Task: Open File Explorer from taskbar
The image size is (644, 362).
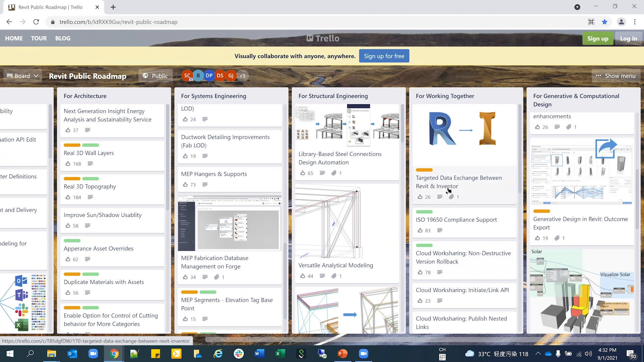Action: click(51, 354)
